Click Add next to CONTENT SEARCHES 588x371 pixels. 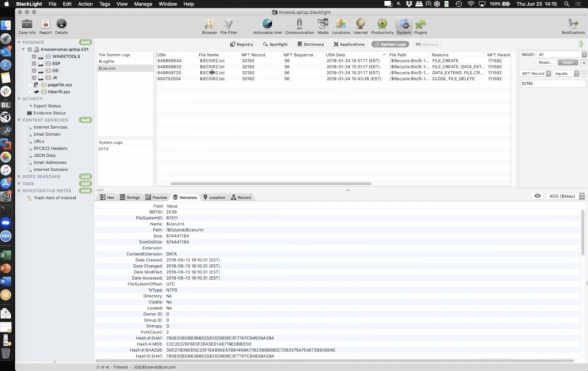click(85, 120)
